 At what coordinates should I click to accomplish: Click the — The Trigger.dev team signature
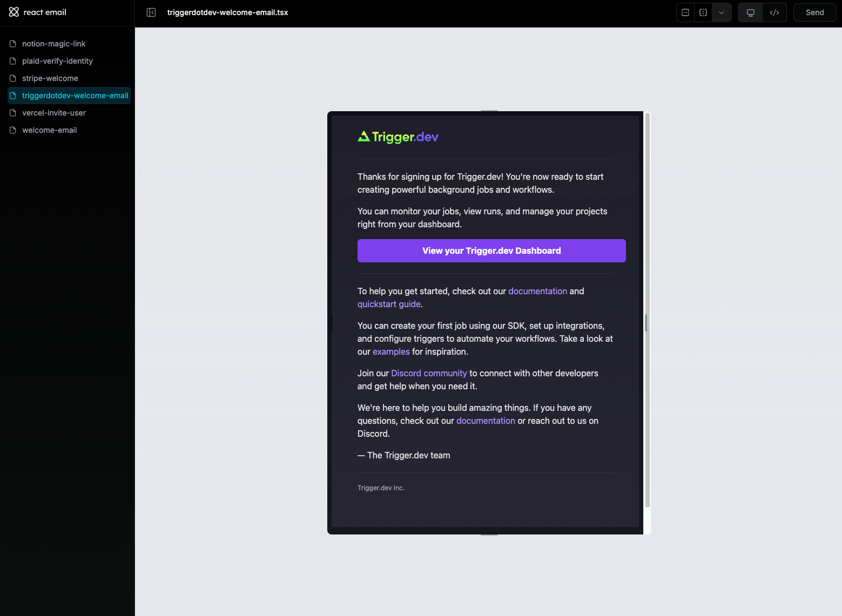point(404,455)
